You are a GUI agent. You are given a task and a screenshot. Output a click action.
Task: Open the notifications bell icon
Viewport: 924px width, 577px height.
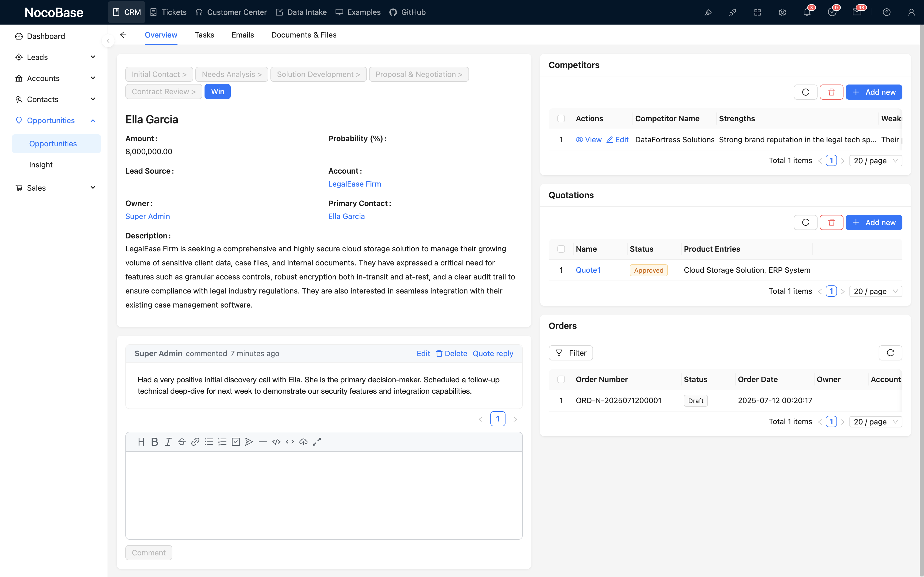pyautogui.click(x=807, y=12)
